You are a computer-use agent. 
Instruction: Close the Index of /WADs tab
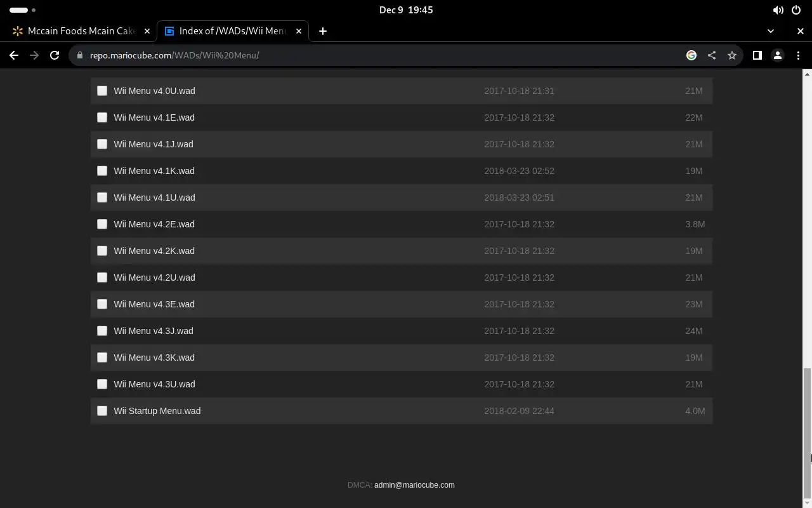click(299, 31)
